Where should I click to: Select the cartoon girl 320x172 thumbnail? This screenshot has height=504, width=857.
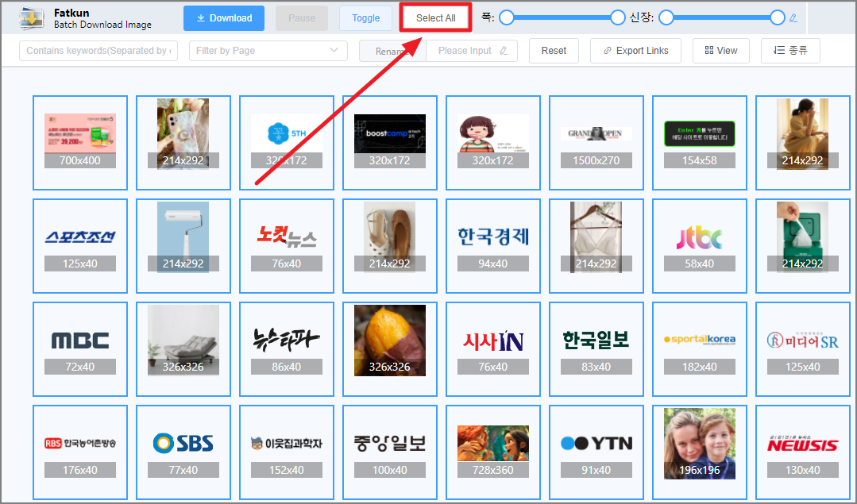click(x=493, y=143)
